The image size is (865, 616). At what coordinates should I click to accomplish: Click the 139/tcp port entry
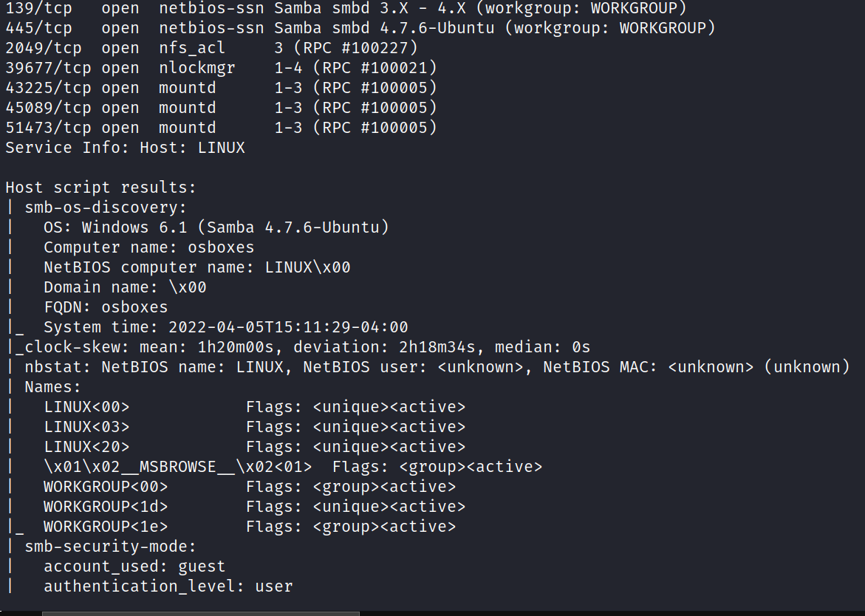click(38, 8)
